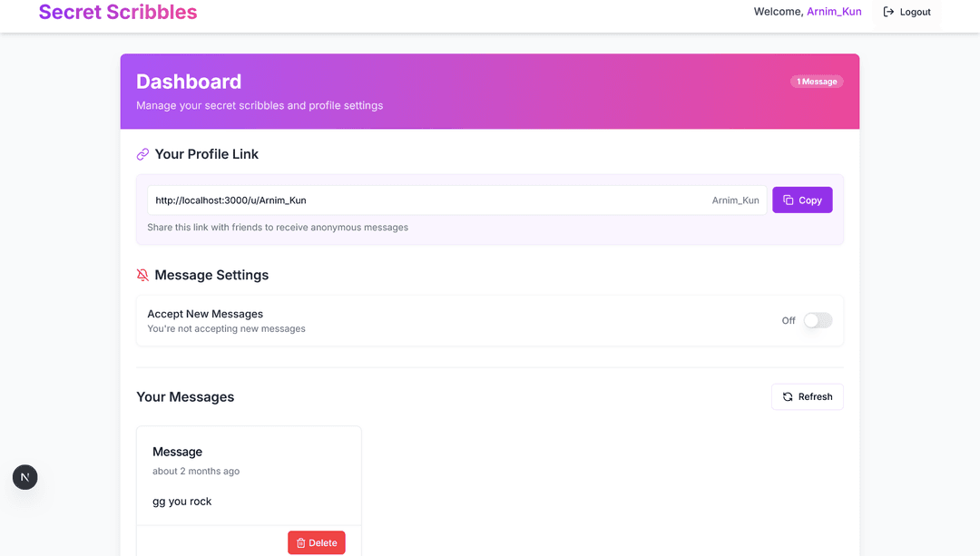Select the "gg you rock" message text
Image resolution: width=980 pixels, height=556 pixels.
[182, 502]
